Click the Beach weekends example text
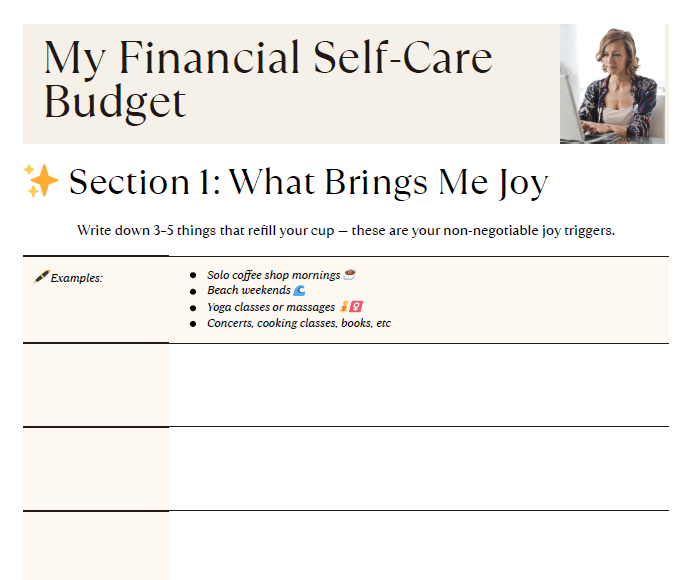The width and height of the screenshot is (691, 580). click(248, 291)
